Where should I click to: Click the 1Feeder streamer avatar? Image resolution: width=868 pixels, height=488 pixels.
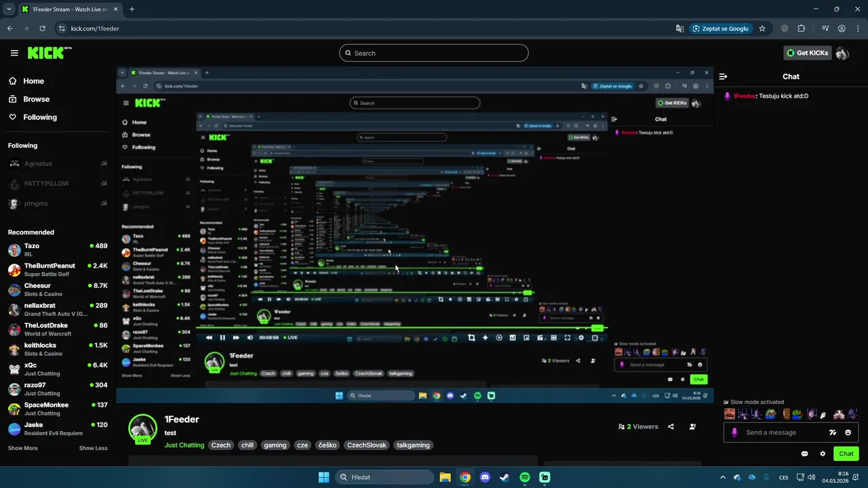coord(142,428)
